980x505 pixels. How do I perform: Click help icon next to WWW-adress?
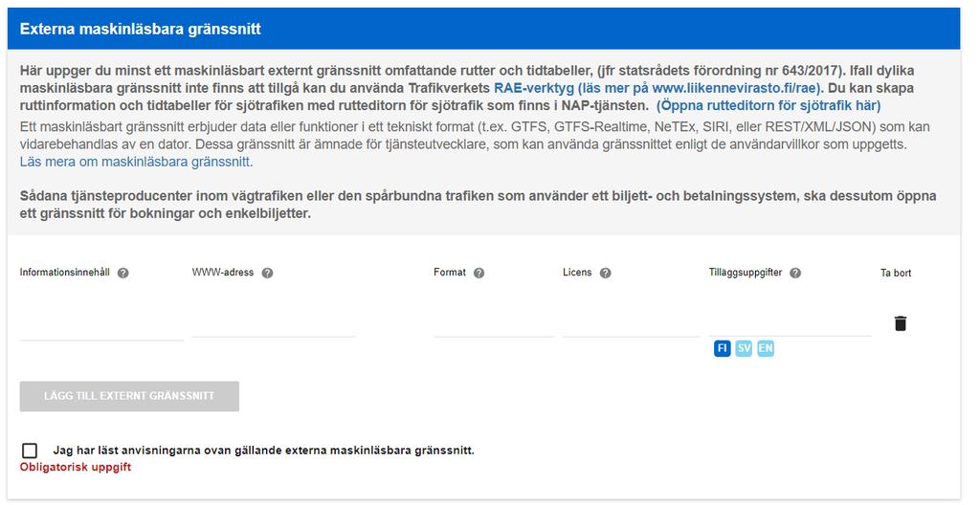click(x=268, y=274)
